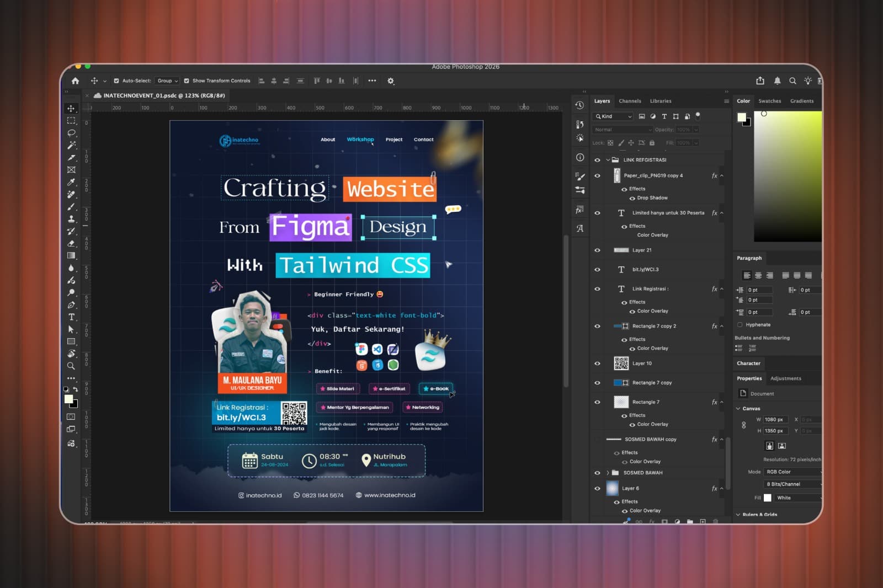Hide the Layer 10 QR code layer

click(x=597, y=364)
